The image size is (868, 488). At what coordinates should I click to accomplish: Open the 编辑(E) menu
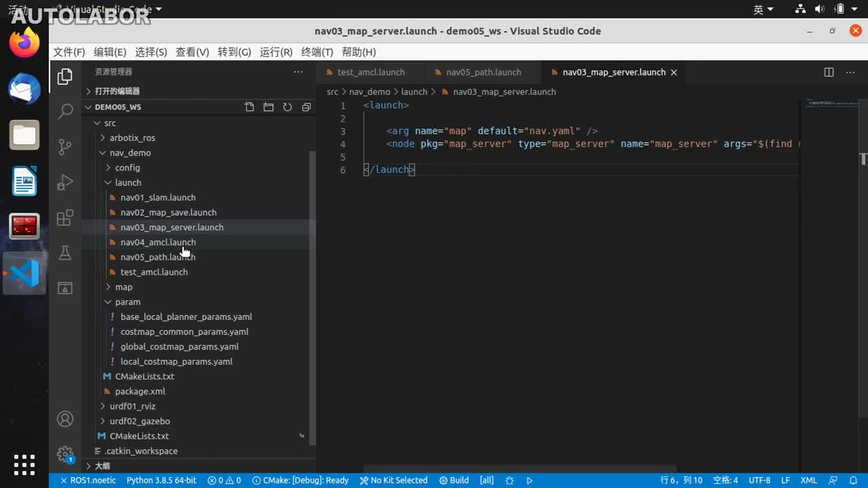pos(110,52)
